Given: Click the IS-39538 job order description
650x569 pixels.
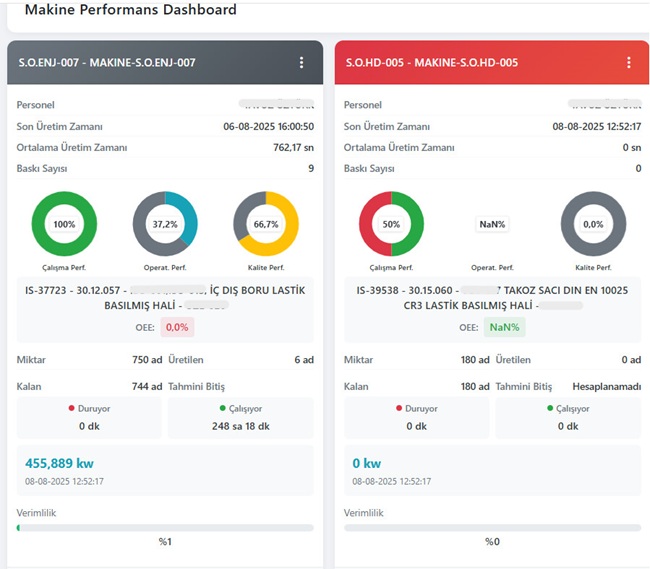Looking at the screenshot, I should pyautogui.click(x=492, y=297).
